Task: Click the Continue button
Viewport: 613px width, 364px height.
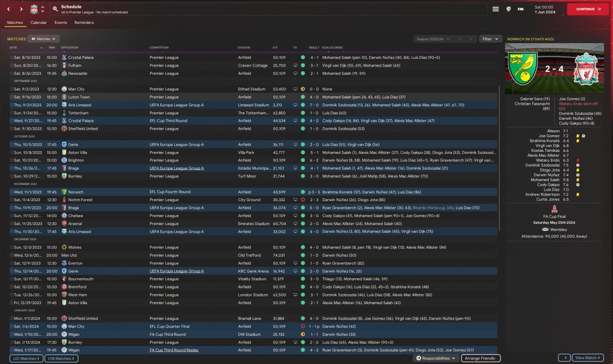Action: pyautogui.click(x=588, y=9)
